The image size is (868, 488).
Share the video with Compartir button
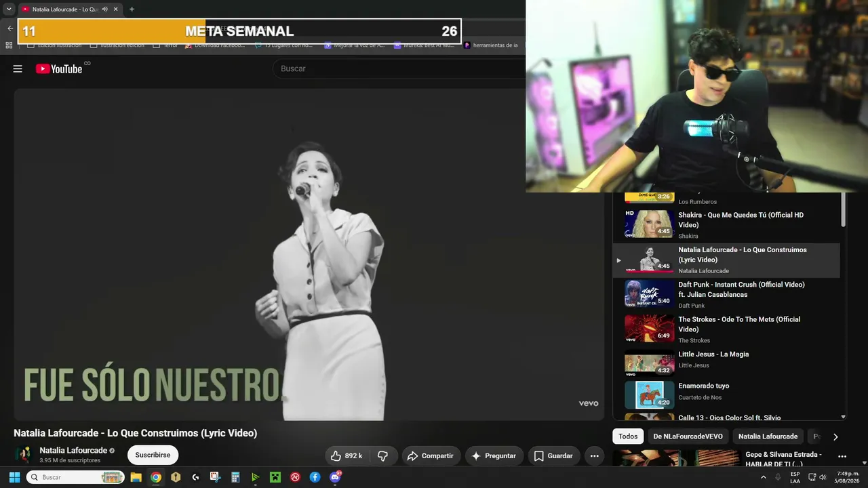click(430, 456)
